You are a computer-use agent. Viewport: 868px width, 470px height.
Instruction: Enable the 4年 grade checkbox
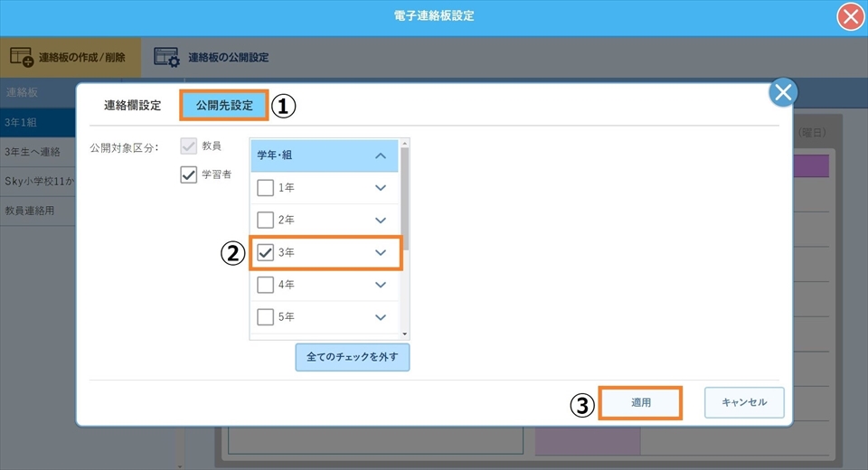click(265, 286)
